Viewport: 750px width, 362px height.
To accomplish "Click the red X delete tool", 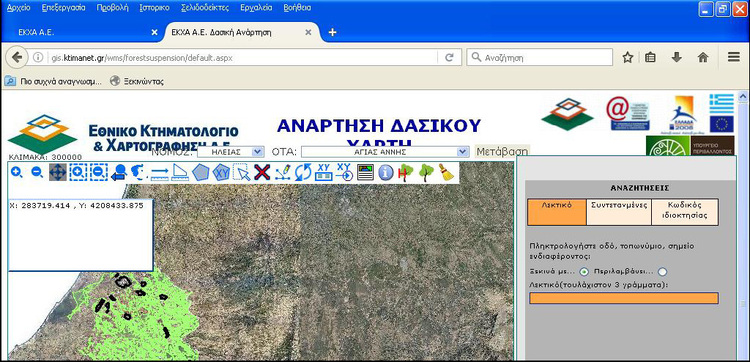I will pyautogui.click(x=262, y=172).
